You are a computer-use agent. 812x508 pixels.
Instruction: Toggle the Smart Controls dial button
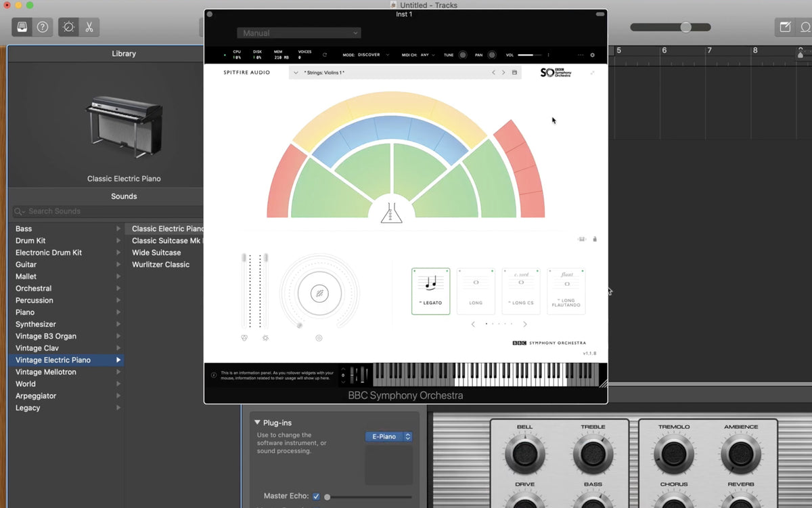pos(68,27)
